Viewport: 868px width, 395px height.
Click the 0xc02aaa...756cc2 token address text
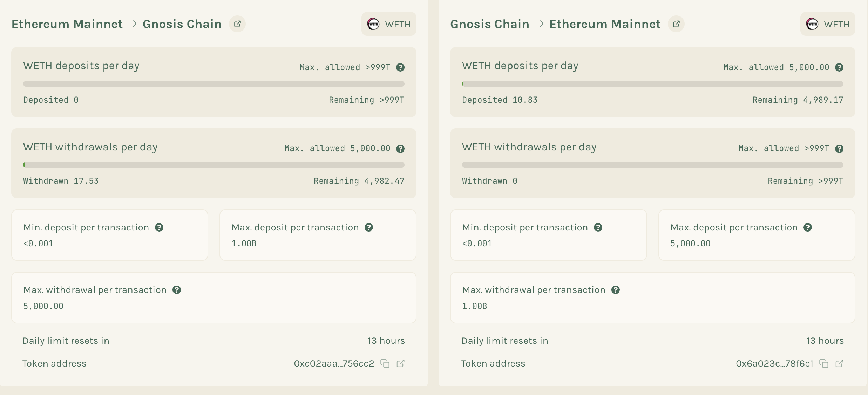(334, 363)
